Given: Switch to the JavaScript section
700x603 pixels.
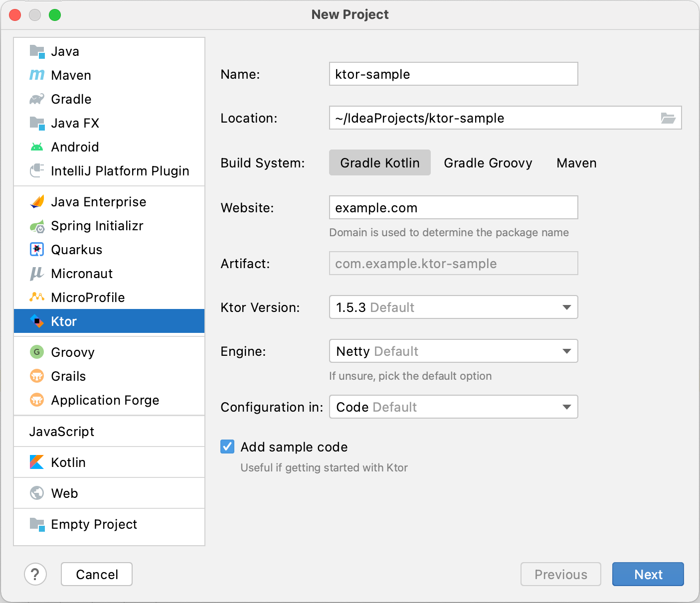Looking at the screenshot, I should [62, 432].
